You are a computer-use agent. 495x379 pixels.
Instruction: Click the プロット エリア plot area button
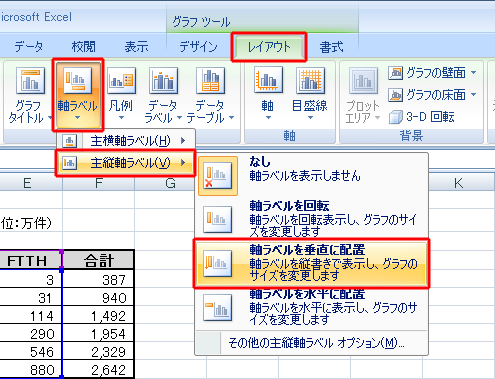pyautogui.click(x=363, y=95)
